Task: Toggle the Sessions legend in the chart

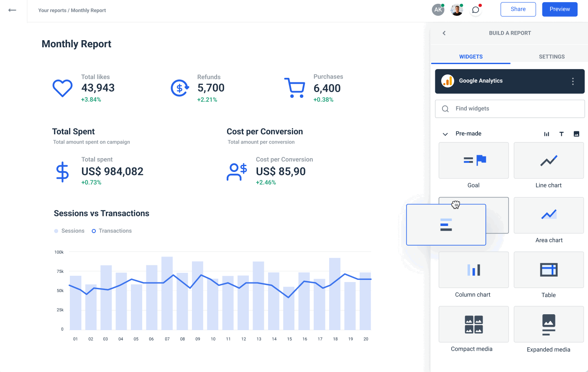Action: [69, 231]
